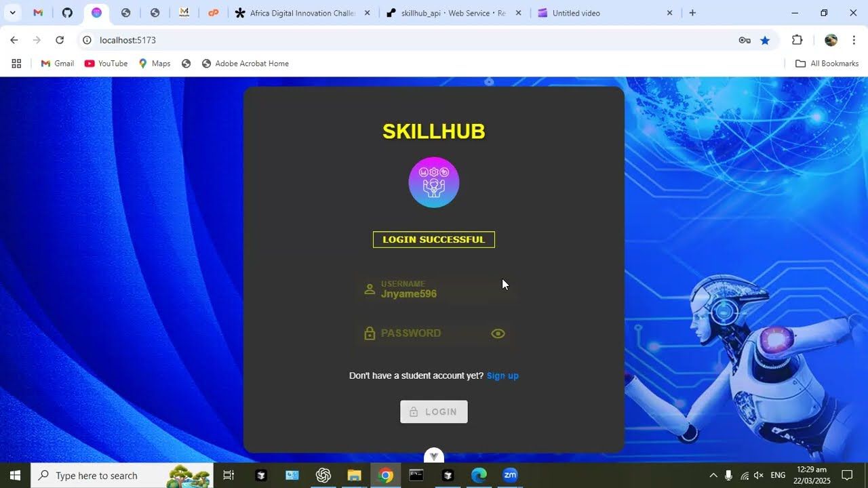Toggle password visibility with the eye icon
Image resolution: width=868 pixels, height=488 pixels.
[x=498, y=333]
